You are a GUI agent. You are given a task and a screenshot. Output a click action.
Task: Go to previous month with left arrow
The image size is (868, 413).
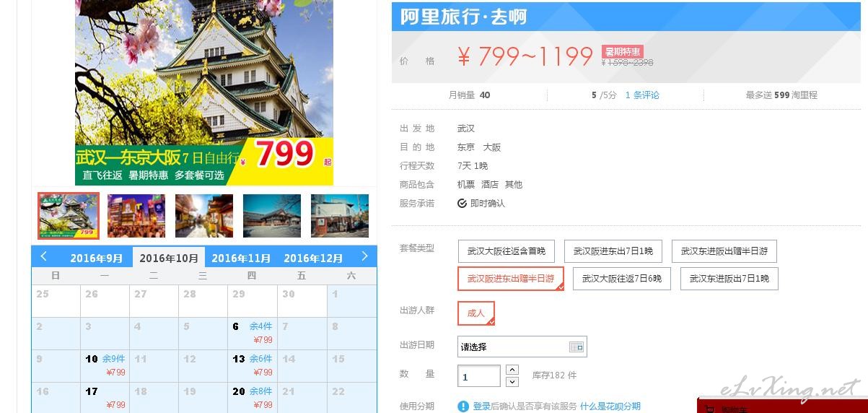44,256
